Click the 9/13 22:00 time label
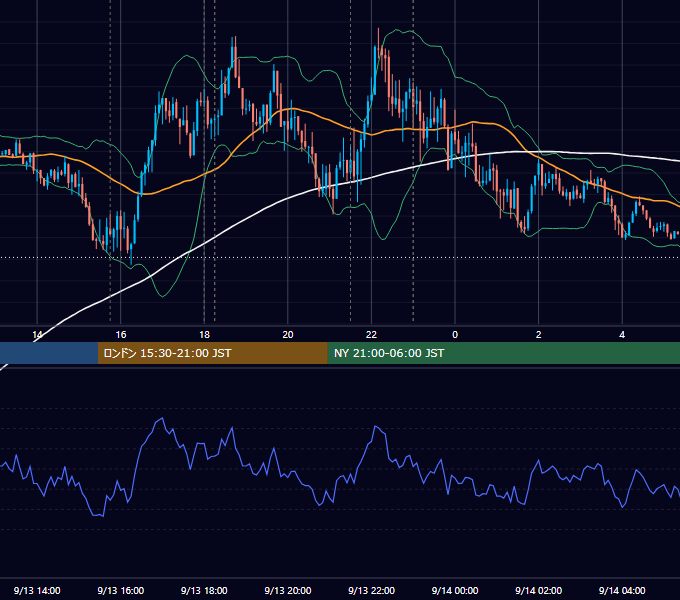 [x=371, y=590]
